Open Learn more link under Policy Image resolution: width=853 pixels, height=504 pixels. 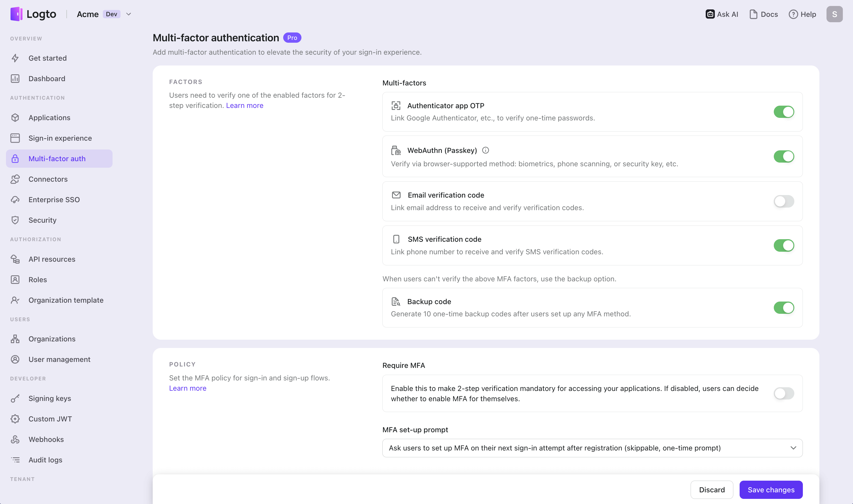pos(187,388)
